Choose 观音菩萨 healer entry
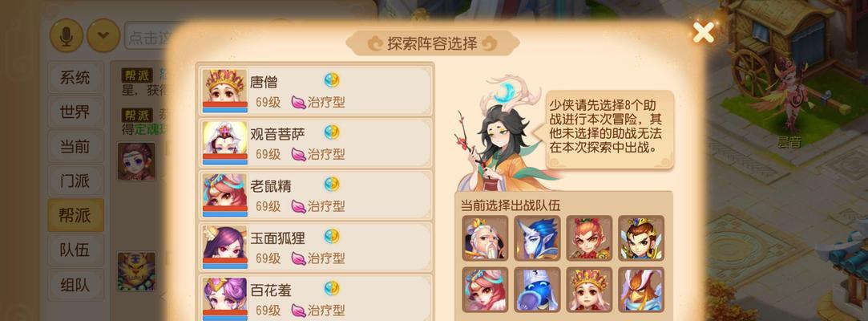Image resolution: width=868 pixels, height=321 pixels. click(x=316, y=143)
